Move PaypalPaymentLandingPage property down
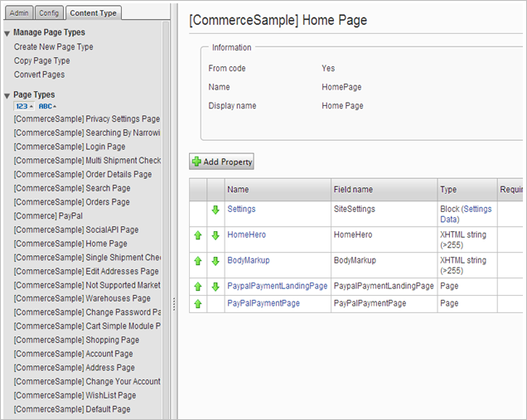Viewport: 527px width, 420px height. pyautogui.click(x=215, y=287)
